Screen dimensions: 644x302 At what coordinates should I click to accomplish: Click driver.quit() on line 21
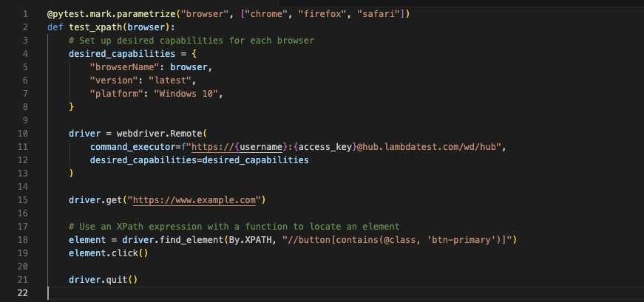coord(103,280)
